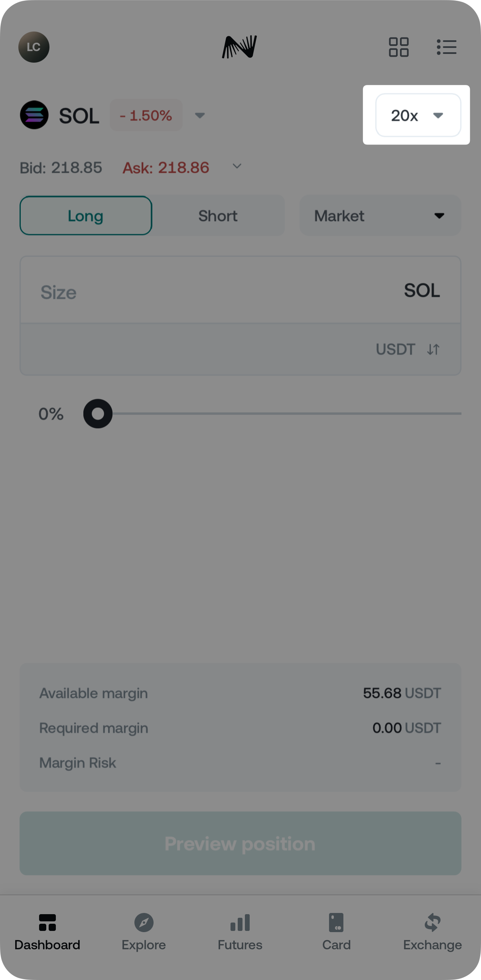Screen dimensions: 481x980
Task: Open the Market order type dropdown
Action: coord(380,215)
